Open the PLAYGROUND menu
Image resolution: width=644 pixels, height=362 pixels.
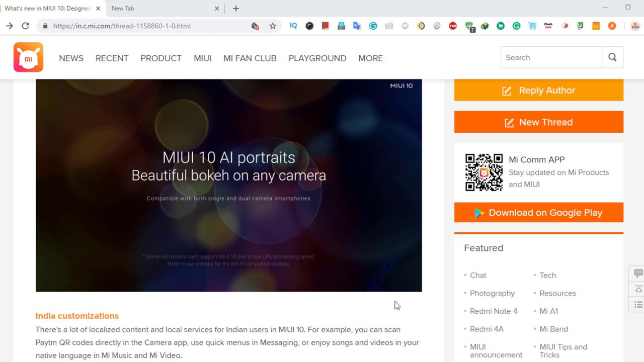click(317, 58)
